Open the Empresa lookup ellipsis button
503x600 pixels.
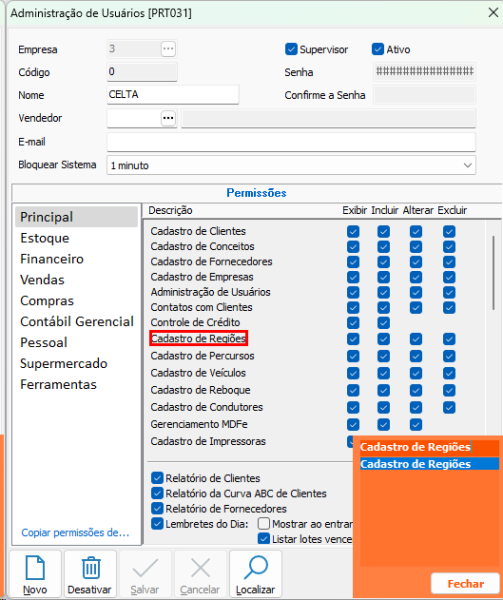(168, 49)
